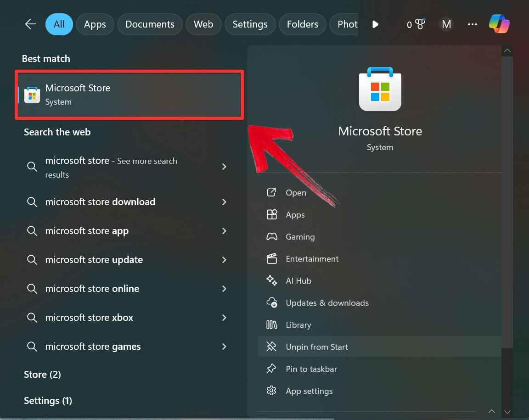
Task: Click the scroll-down chevron at bottom right
Action: 507,412
